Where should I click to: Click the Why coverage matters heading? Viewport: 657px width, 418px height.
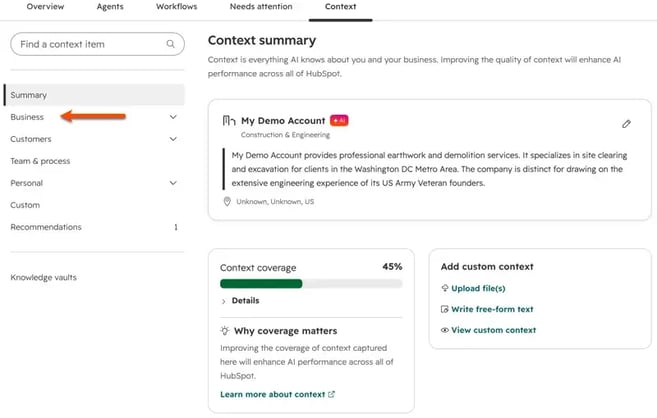tap(285, 331)
